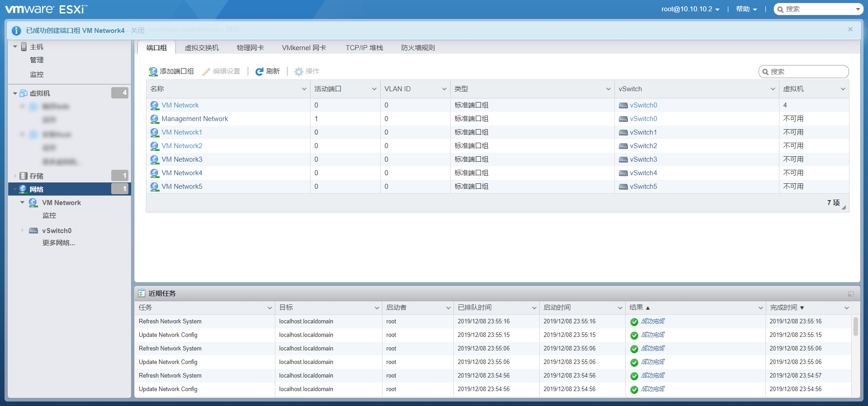
Task: Expand the vSwitch0 sidebar node
Action: 22,230
